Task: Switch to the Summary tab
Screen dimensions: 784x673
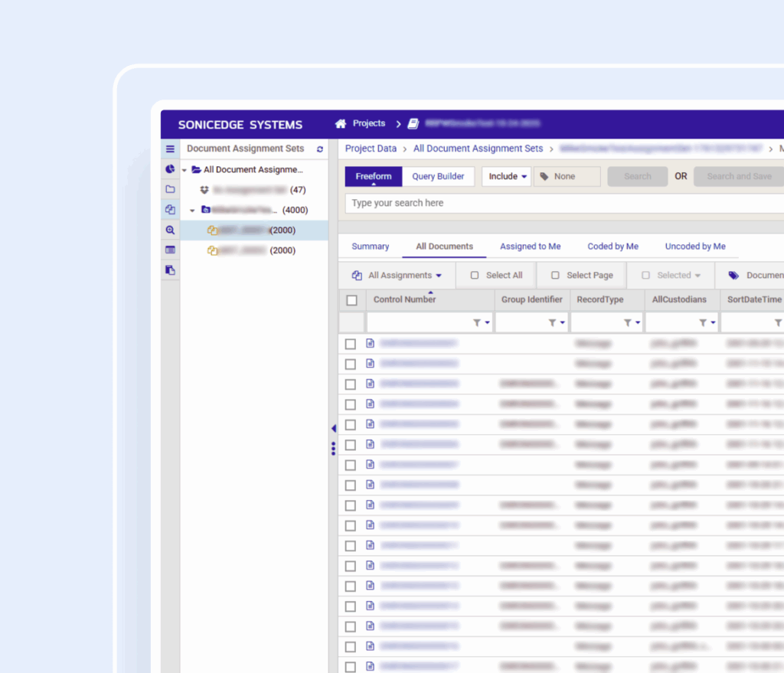Action: [x=371, y=246]
